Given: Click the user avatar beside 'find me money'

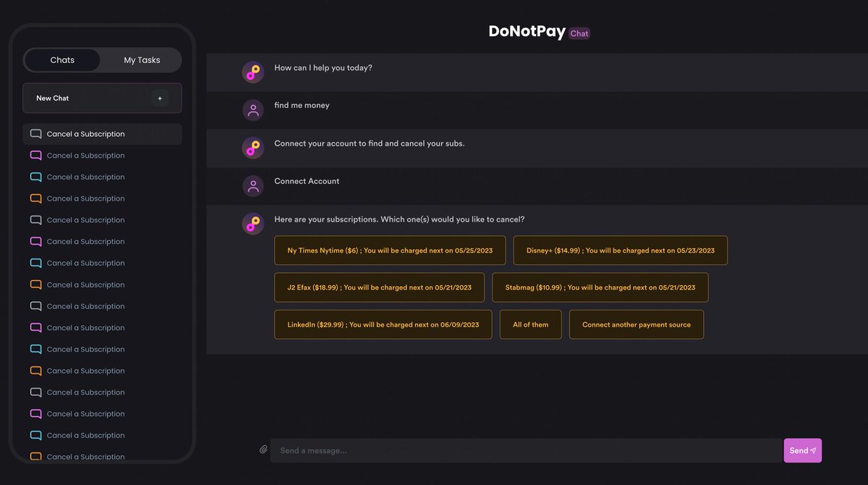Looking at the screenshot, I should tap(253, 110).
